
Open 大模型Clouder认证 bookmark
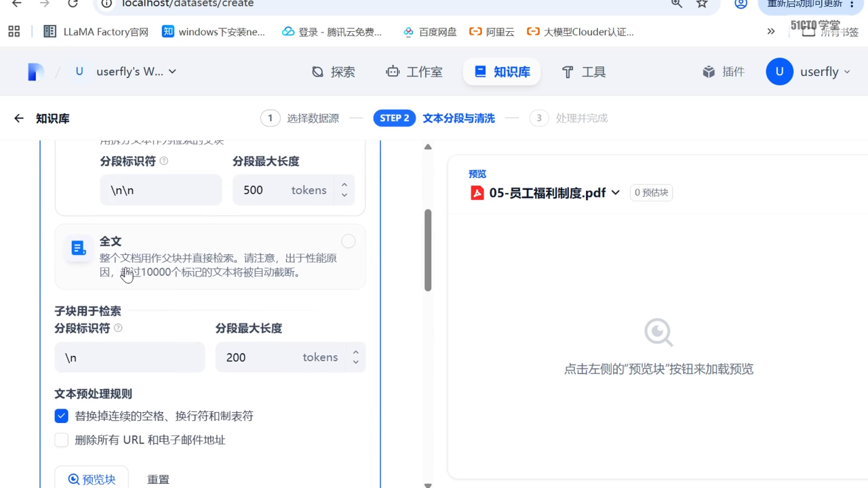pos(580,31)
